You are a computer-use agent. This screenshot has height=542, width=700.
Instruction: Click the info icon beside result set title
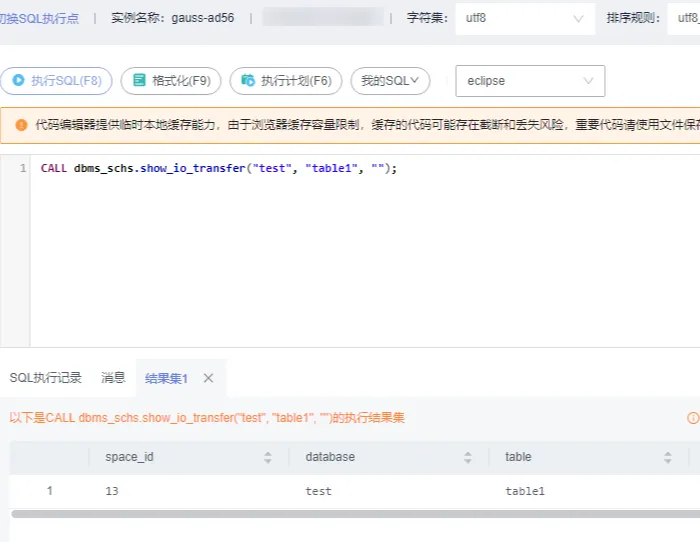point(693,418)
